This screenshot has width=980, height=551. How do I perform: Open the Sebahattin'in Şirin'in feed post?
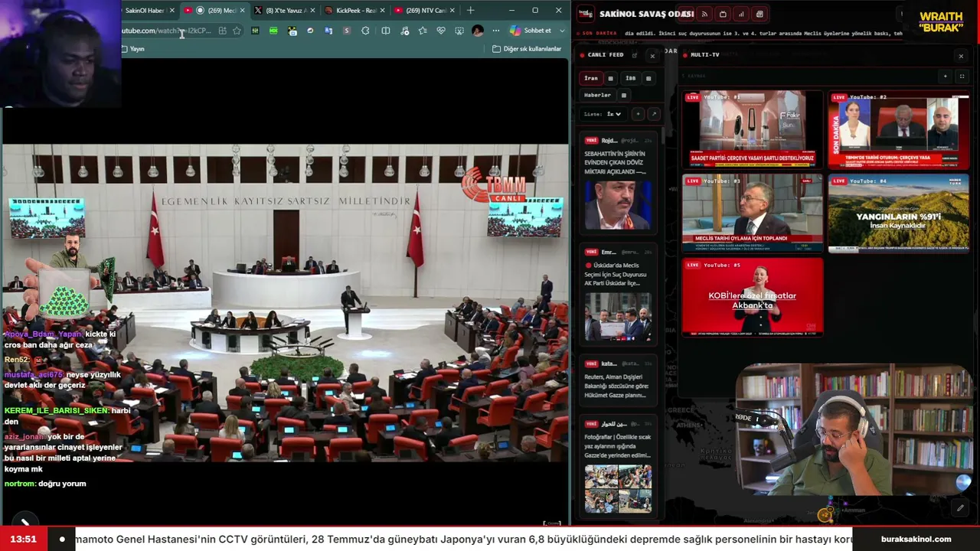point(617,183)
